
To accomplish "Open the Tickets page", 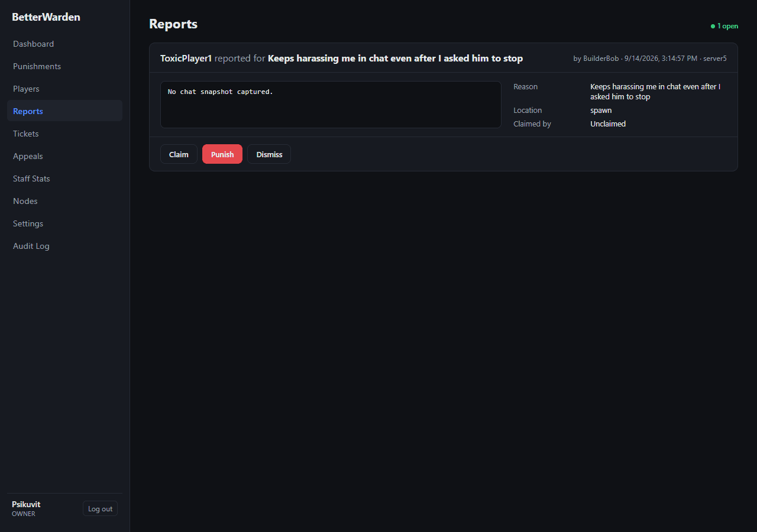I will point(64,134).
